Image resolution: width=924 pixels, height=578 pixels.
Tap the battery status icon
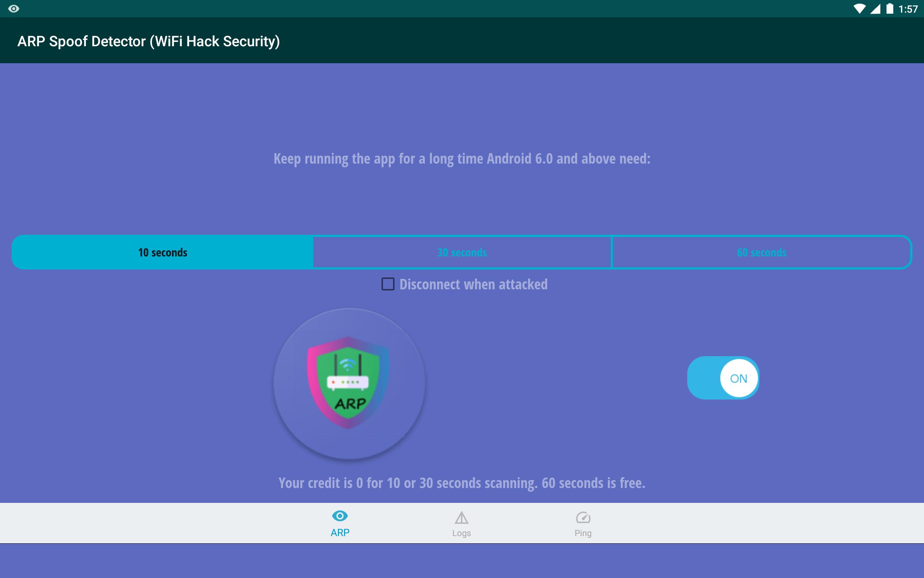click(x=890, y=8)
